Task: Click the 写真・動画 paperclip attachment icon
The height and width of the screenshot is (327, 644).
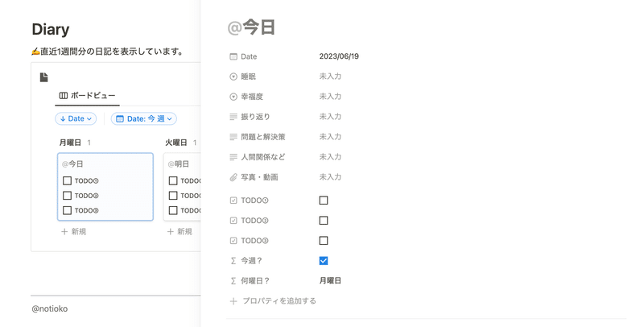Action: point(233,177)
